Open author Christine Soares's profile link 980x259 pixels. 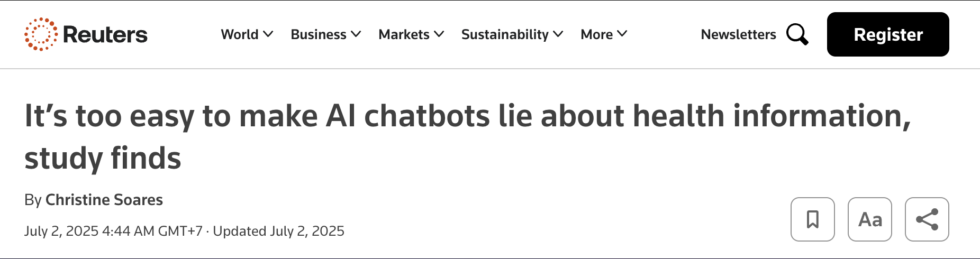[x=104, y=200]
